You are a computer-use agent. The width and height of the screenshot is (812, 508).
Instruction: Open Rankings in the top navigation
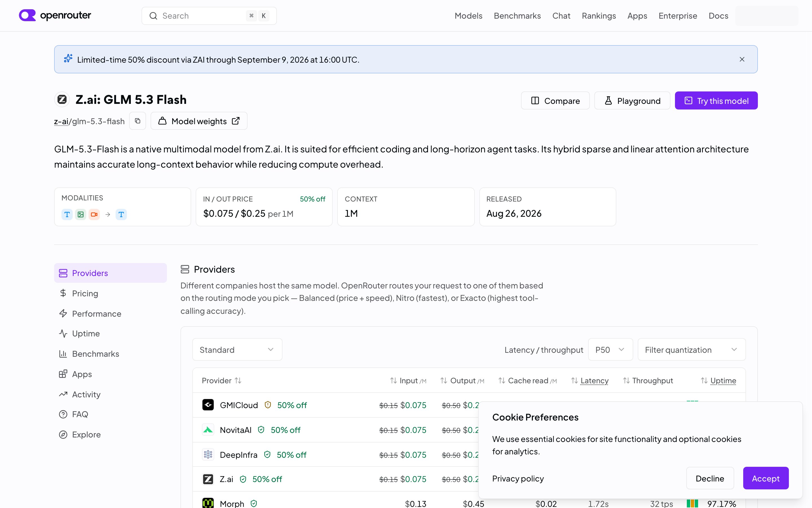click(599, 16)
